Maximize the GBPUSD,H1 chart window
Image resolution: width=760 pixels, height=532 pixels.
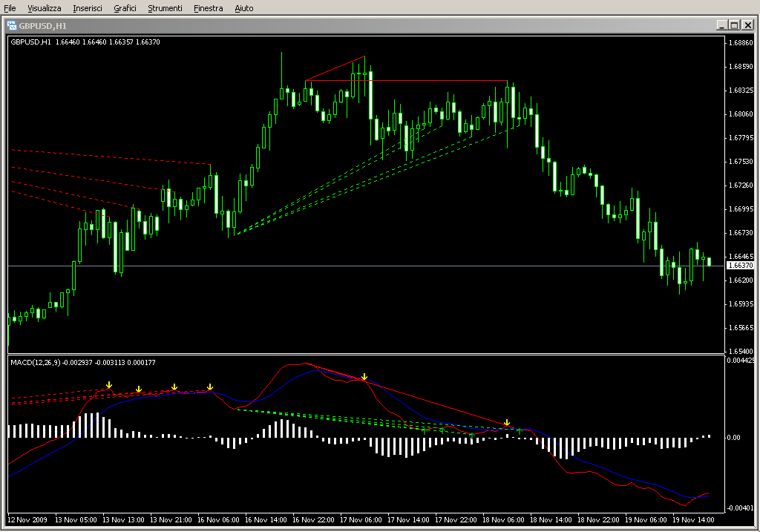point(734,25)
